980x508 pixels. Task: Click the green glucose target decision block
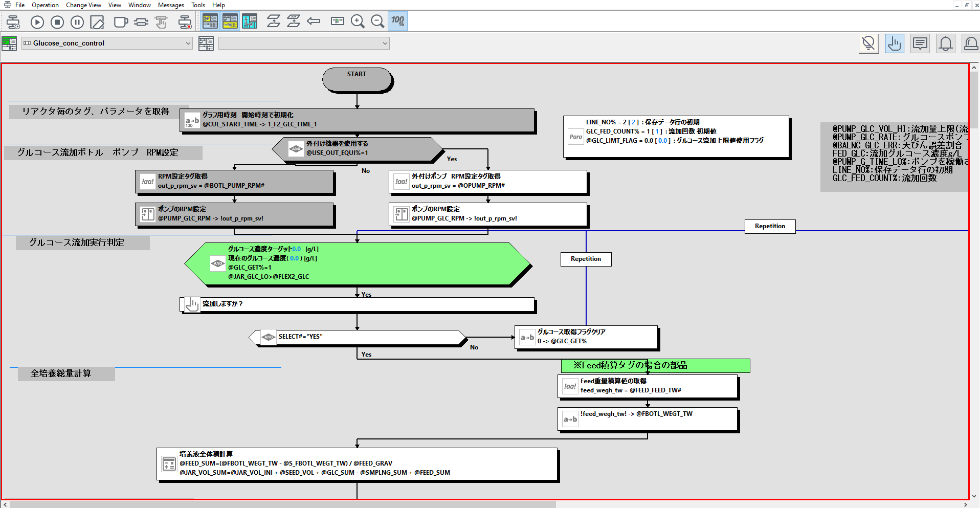358,264
